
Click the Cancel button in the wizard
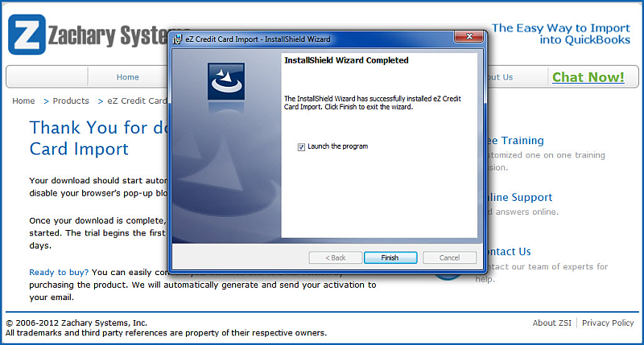pos(449,257)
